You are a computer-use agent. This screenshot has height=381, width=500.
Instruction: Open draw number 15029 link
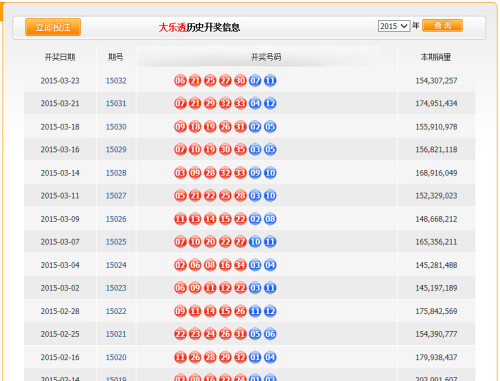point(116,149)
